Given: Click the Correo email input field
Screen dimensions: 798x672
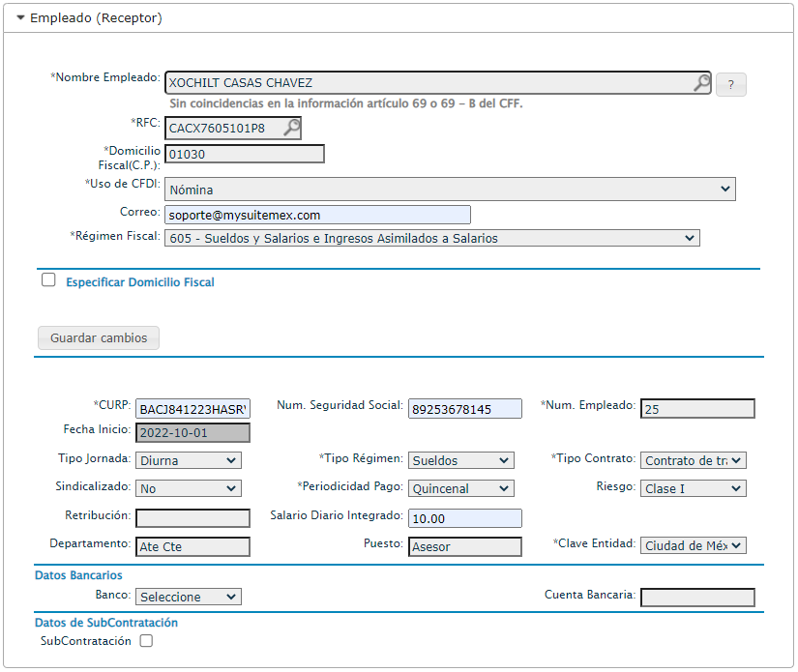Looking at the screenshot, I should coord(317,215).
